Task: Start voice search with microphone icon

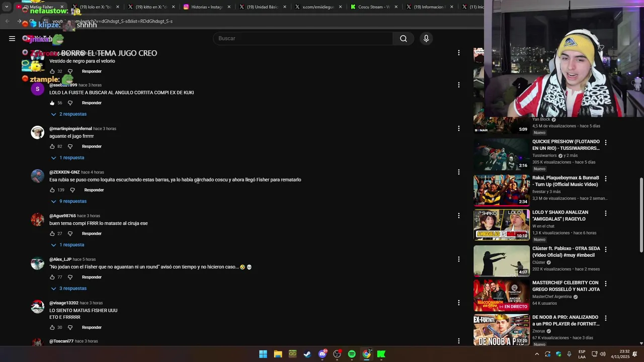Action: [426, 39]
